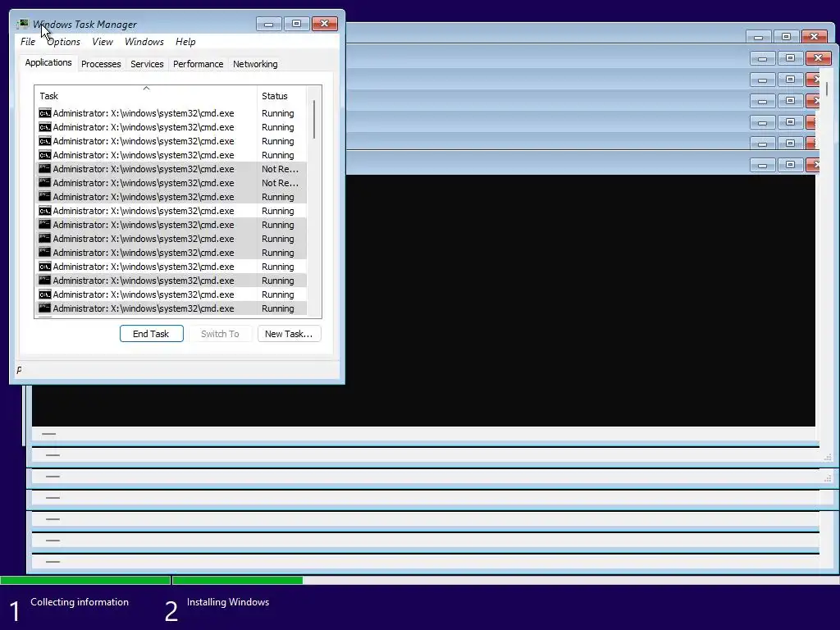The height and width of the screenshot is (630, 840).
Task: Click the Collecting information progress bar
Action: coord(85,580)
